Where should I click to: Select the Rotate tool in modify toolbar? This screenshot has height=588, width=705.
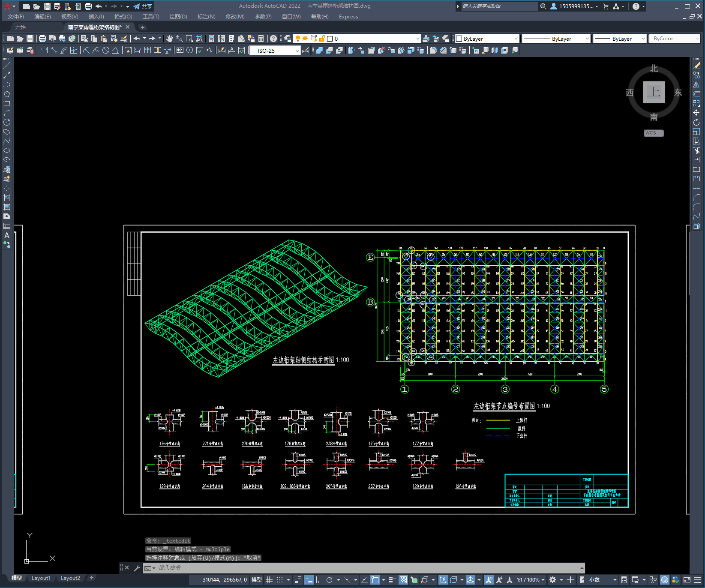pyautogui.click(x=696, y=122)
